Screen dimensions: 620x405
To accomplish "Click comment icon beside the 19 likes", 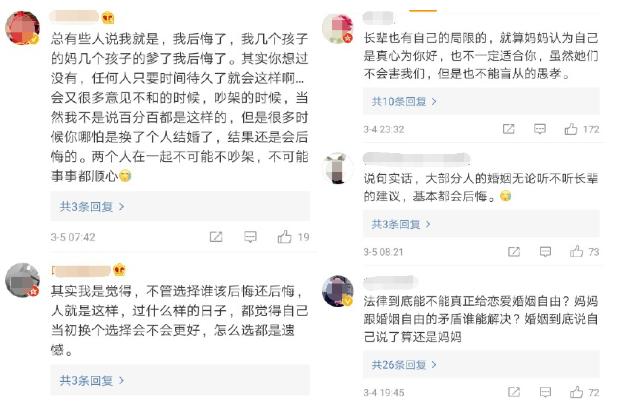I will click(x=249, y=237).
